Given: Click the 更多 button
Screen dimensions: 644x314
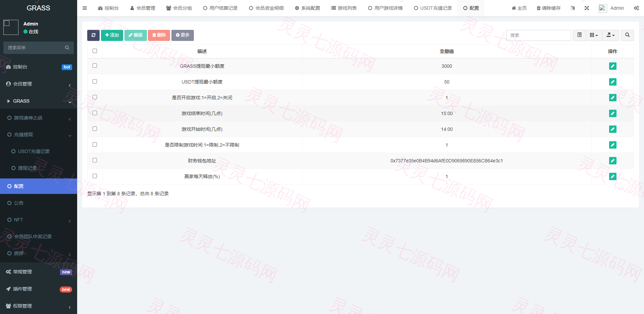Looking at the screenshot, I should [x=182, y=35].
